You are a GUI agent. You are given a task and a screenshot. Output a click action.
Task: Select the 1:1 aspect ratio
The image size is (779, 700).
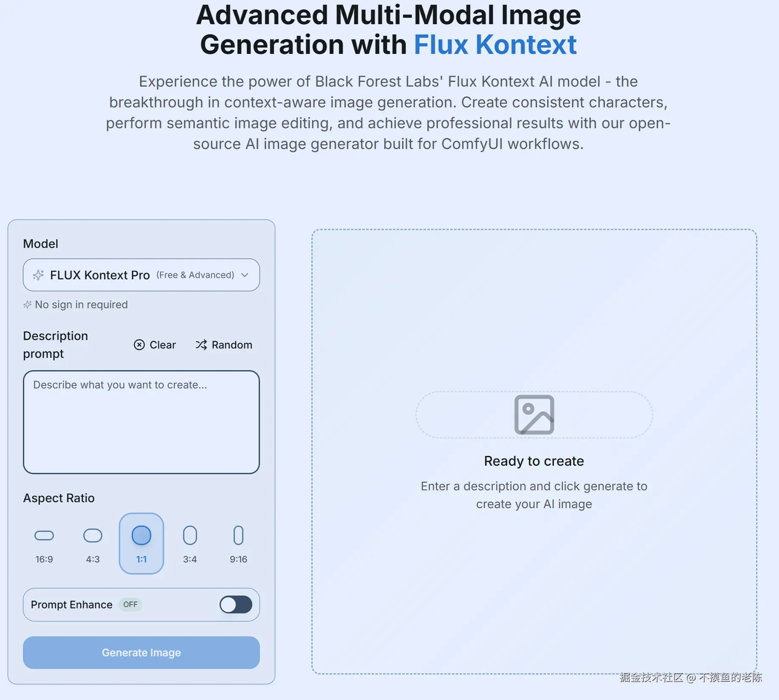(141, 544)
